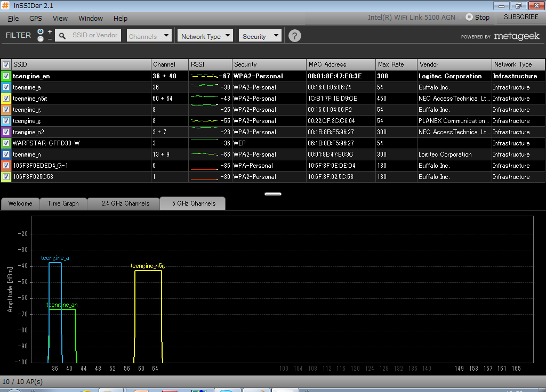This screenshot has height=392, width=546.
Task: Sort the table by the SSID column
Action: (x=82, y=64)
